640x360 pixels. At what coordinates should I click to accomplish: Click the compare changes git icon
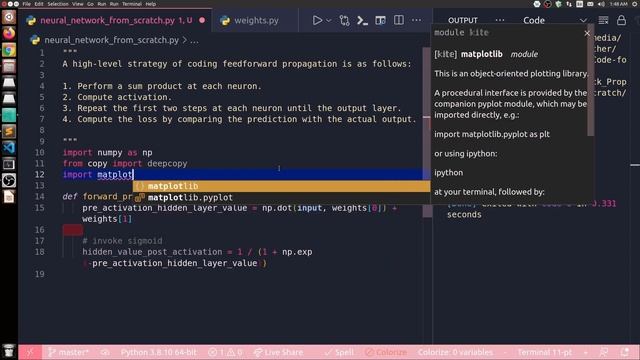click(x=344, y=20)
